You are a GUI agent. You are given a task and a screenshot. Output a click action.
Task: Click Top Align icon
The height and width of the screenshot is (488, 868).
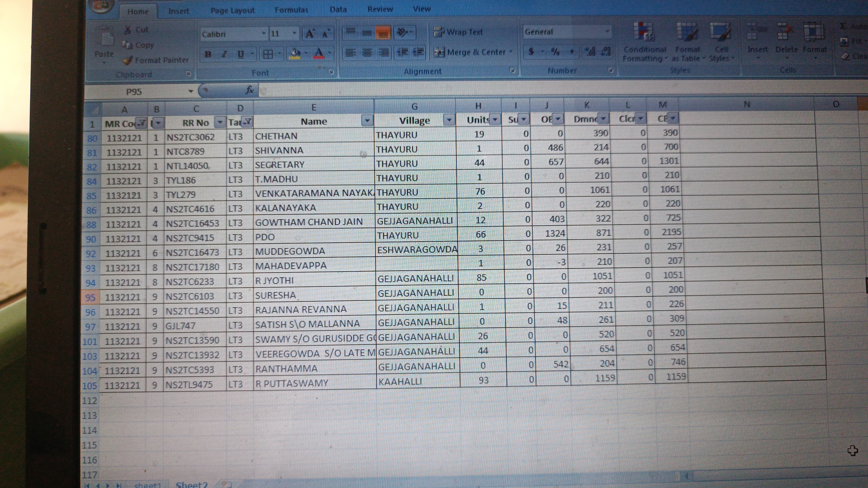[351, 32]
